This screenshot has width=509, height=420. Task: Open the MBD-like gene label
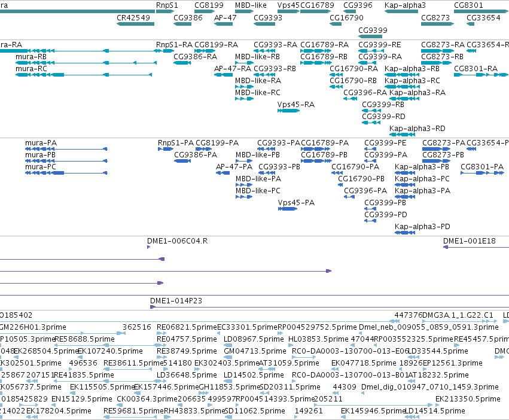click(x=251, y=5)
